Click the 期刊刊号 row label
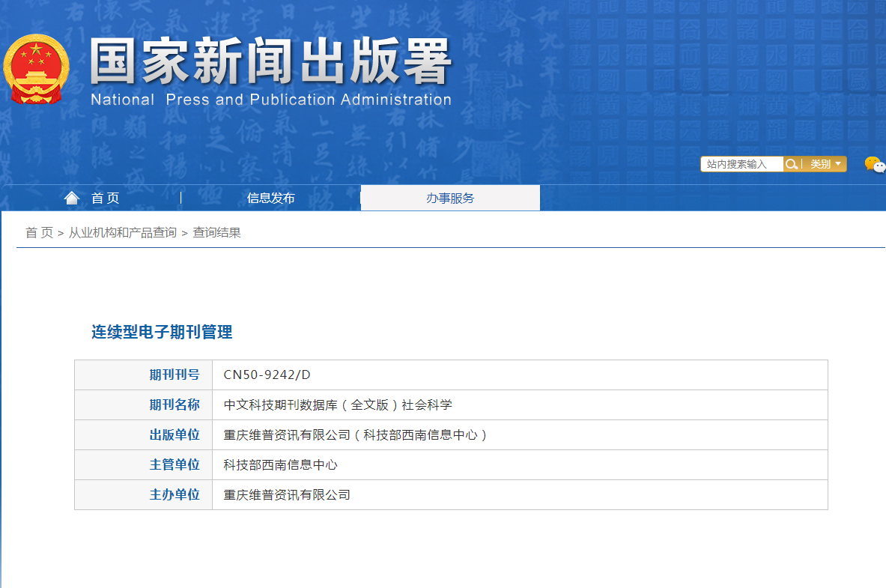This screenshot has height=588, width=886. pyautogui.click(x=174, y=375)
